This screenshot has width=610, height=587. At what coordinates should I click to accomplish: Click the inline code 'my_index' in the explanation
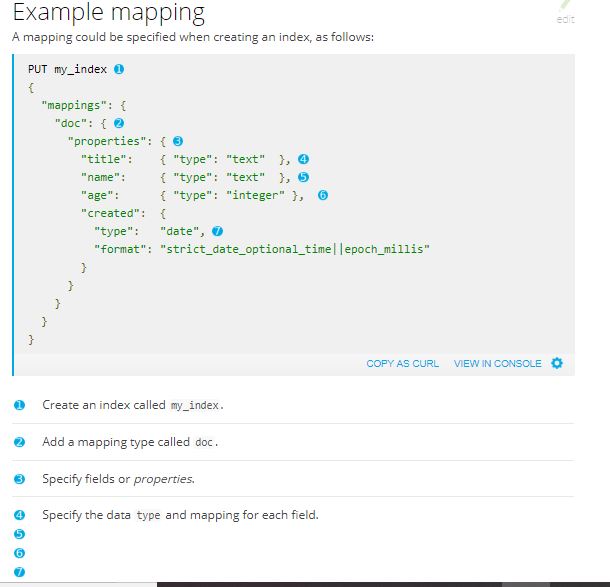pos(195,405)
